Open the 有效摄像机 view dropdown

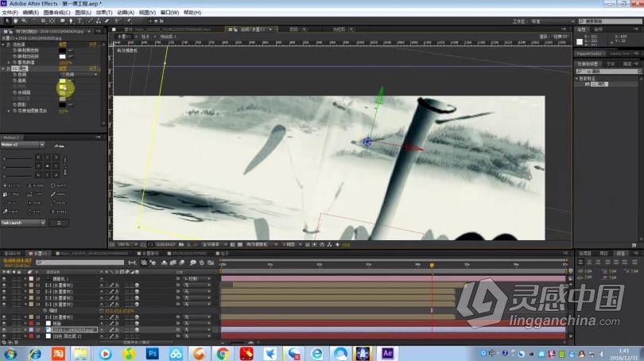pyautogui.click(x=262, y=244)
